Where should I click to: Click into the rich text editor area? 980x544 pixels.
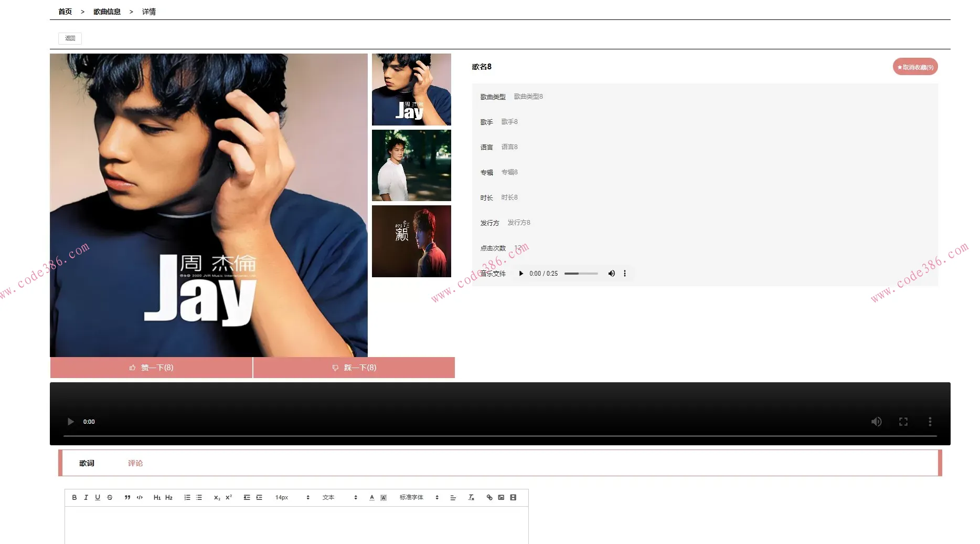coord(296,525)
